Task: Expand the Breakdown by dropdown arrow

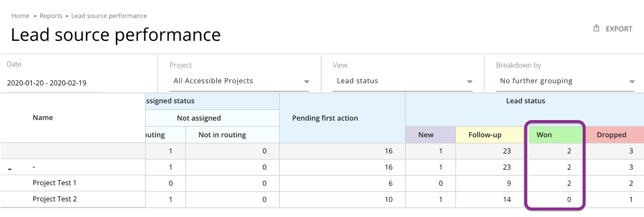Action: pyautogui.click(x=632, y=81)
